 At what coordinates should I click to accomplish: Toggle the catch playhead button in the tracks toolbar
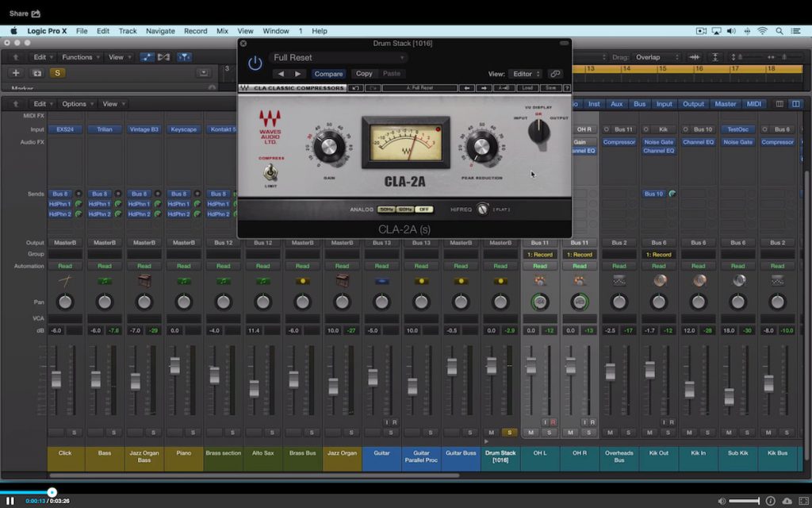[x=184, y=57]
